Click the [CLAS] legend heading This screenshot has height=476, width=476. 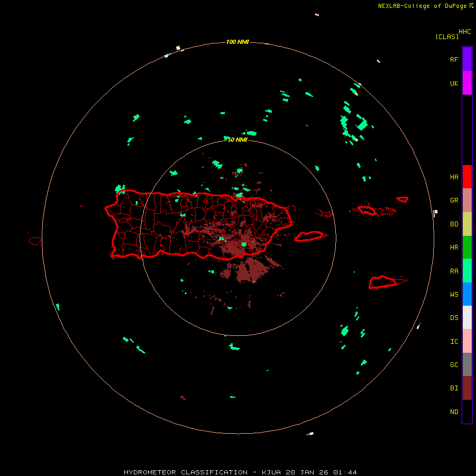(447, 36)
